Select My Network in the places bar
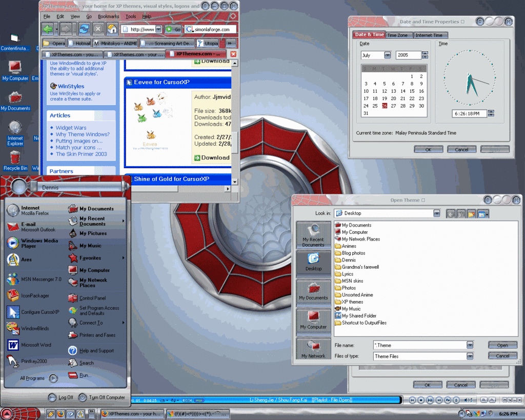525x420 pixels. (313, 348)
